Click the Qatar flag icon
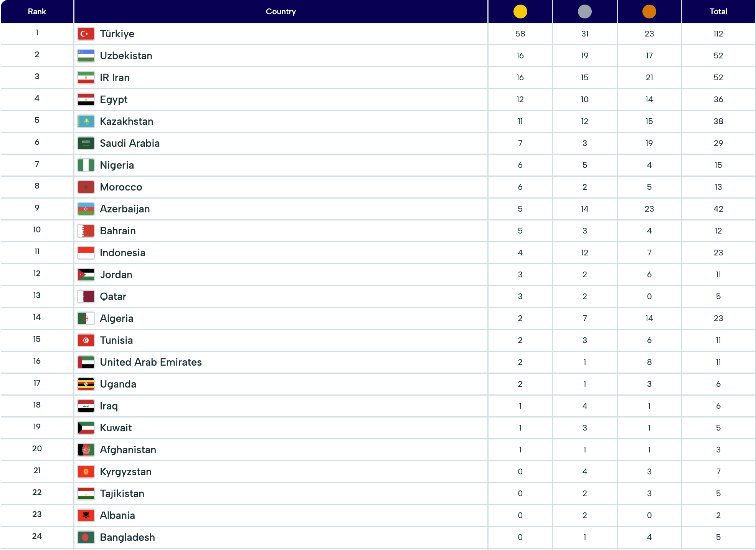Image resolution: width=756 pixels, height=550 pixels. [x=86, y=297]
